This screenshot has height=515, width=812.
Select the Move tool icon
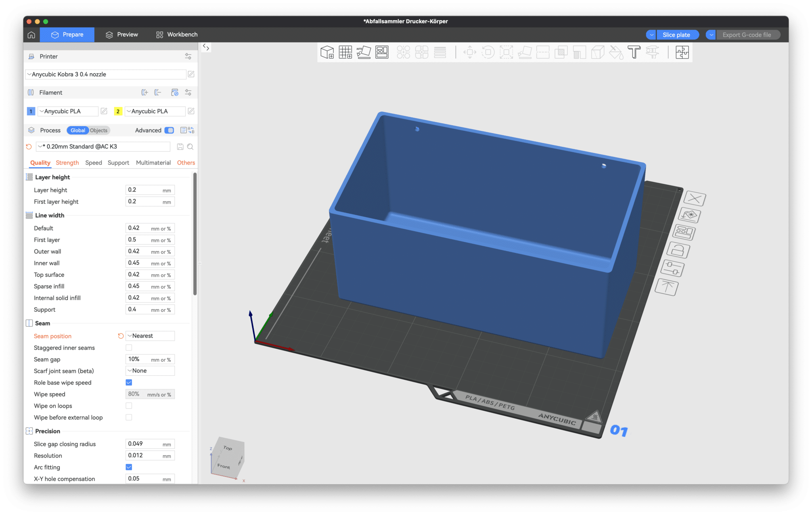[470, 52]
